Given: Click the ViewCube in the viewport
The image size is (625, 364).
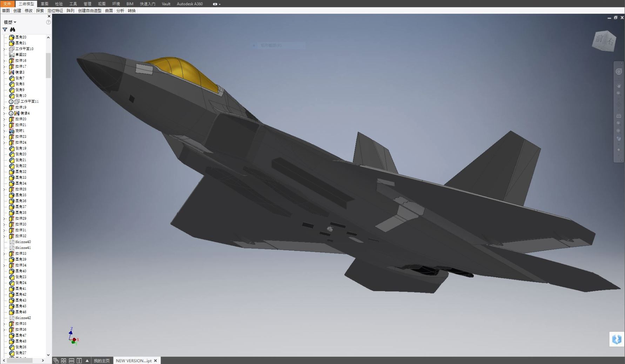Looking at the screenshot, I should [604, 41].
